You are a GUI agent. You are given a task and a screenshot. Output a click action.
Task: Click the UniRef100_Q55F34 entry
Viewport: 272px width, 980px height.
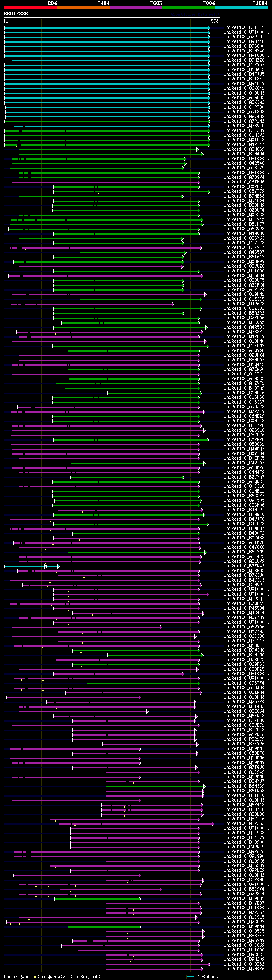244,276
